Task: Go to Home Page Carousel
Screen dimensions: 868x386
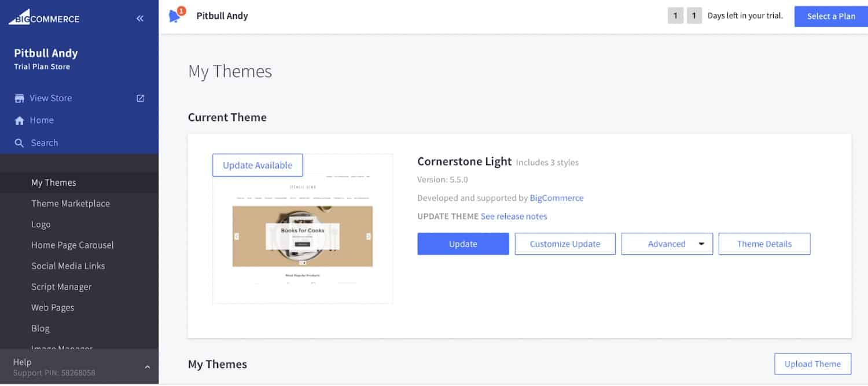Action: [72, 245]
